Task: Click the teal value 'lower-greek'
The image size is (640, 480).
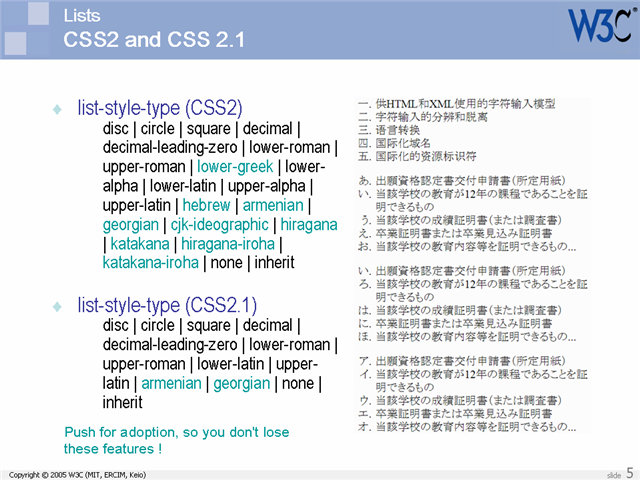Action: click(235, 167)
